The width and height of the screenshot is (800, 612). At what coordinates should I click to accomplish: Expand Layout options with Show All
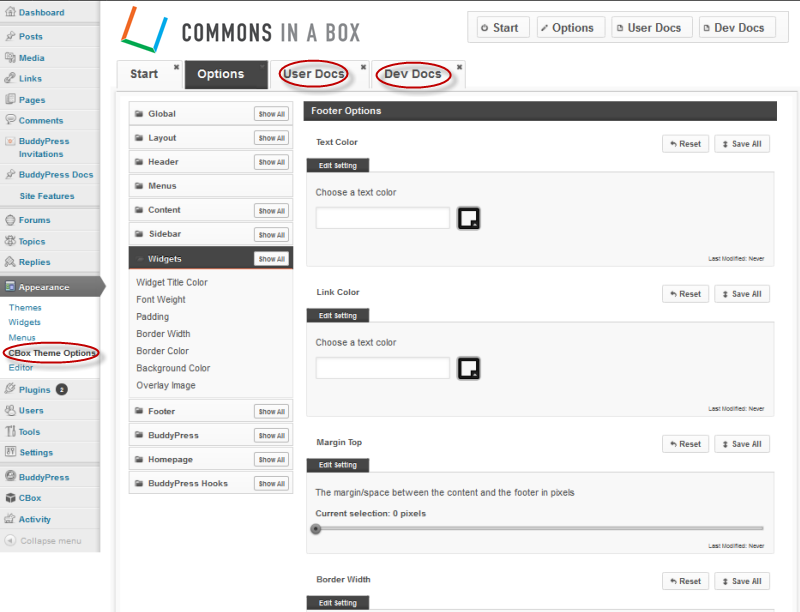coord(271,138)
